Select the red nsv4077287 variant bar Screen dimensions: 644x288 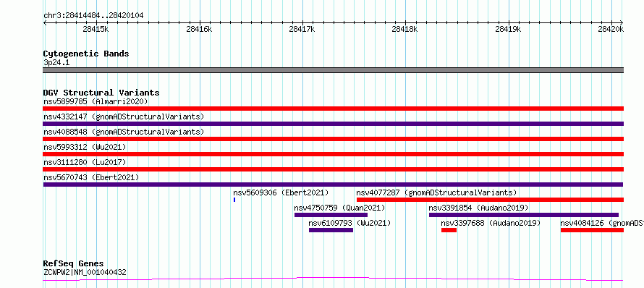tap(491, 200)
